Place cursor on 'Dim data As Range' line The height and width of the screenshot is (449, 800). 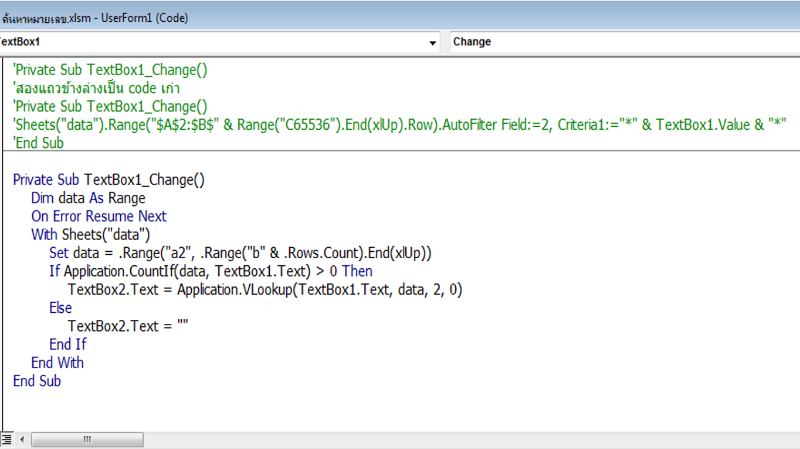coord(88,198)
